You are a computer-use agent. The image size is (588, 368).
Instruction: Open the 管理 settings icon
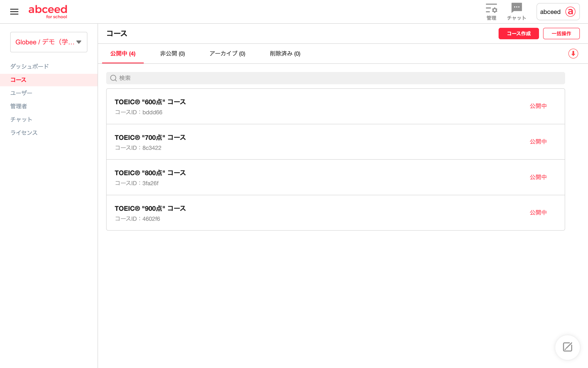(x=491, y=12)
